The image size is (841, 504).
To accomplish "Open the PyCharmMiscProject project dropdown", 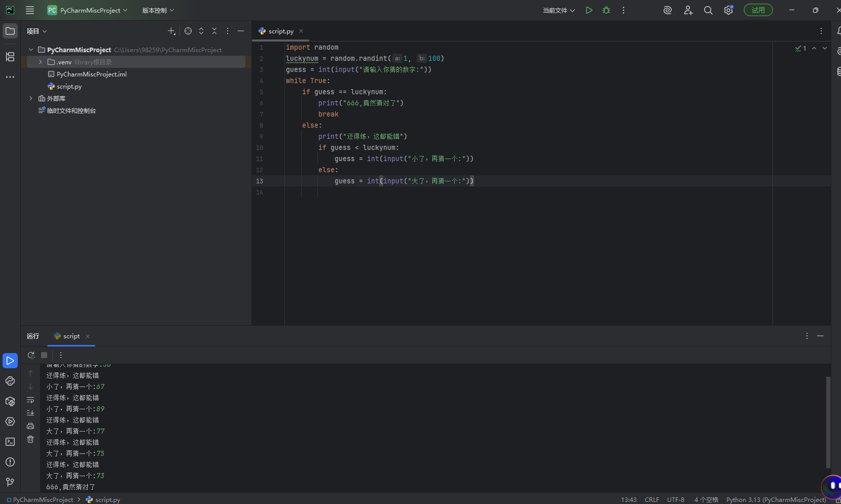I will (x=87, y=10).
